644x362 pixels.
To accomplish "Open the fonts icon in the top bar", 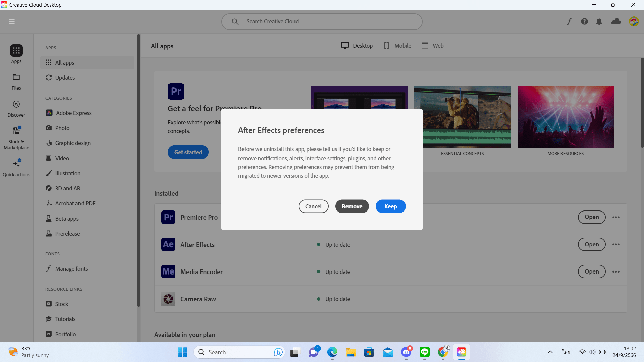I will click(569, 21).
